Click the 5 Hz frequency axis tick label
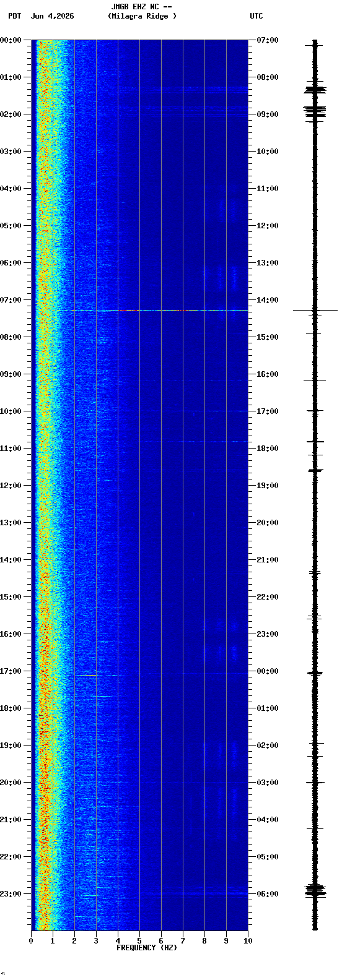This screenshot has width=342, height=980. (139, 941)
